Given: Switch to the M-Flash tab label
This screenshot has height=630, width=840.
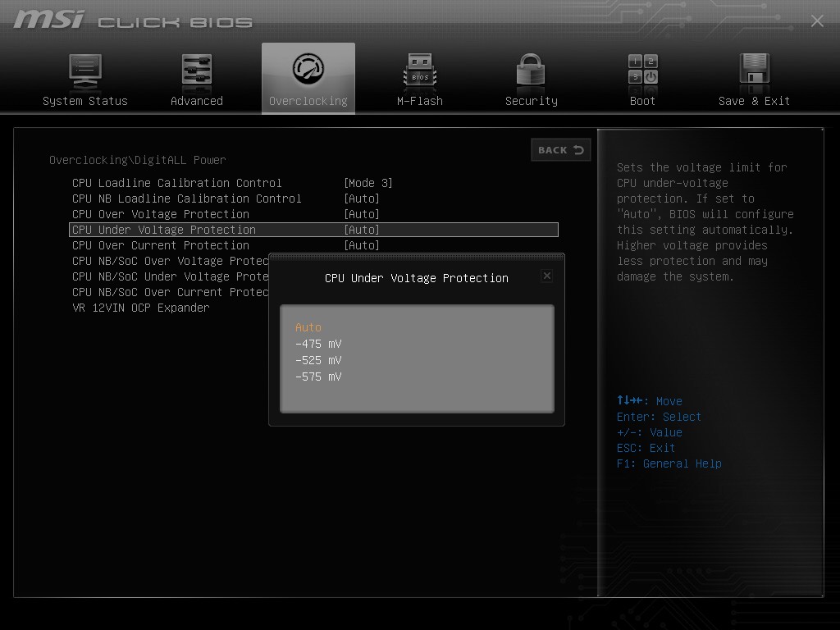Looking at the screenshot, I should [420, 101].
